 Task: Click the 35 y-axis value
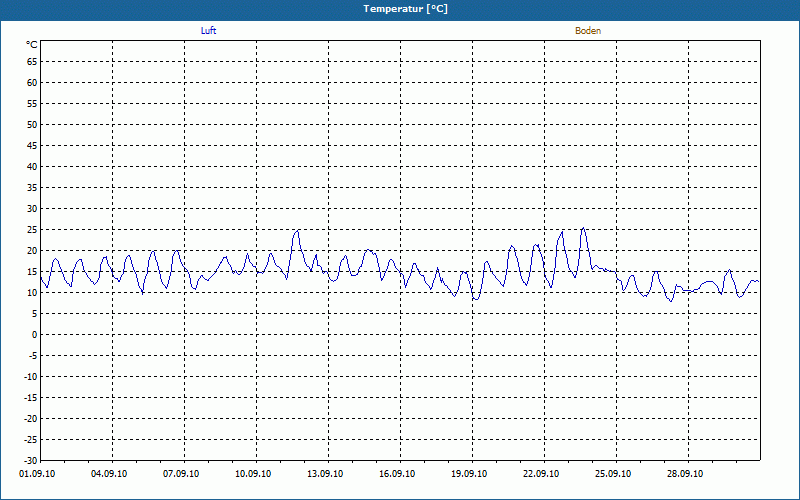[32, 188]
